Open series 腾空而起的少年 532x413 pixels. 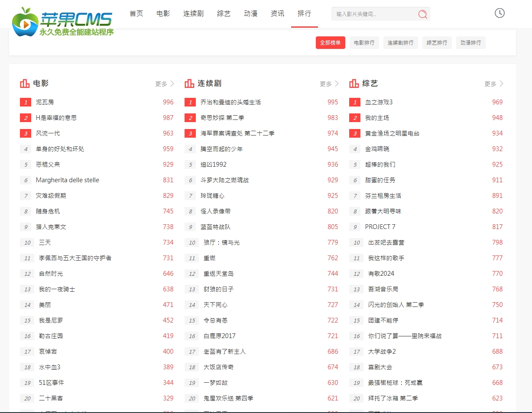(x=222, y=149)
